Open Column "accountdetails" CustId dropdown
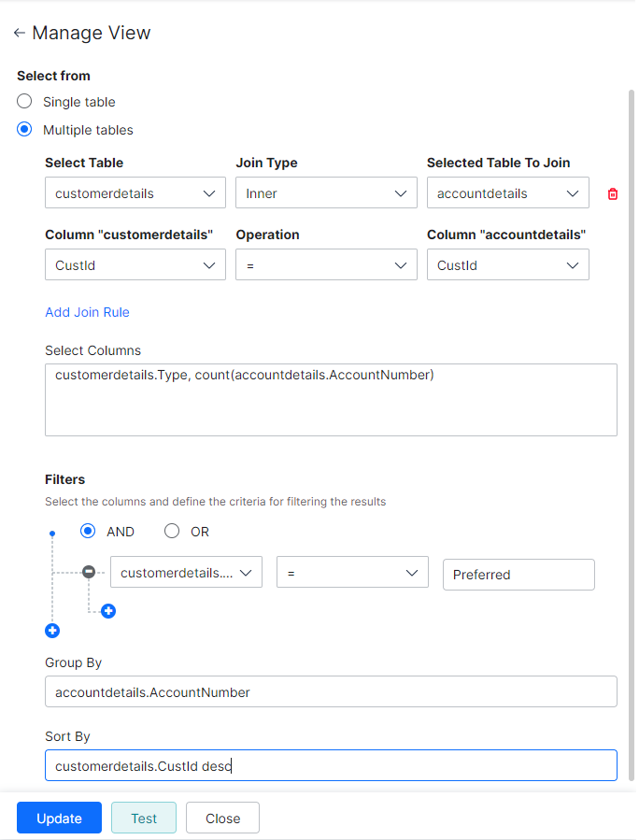 507,265
